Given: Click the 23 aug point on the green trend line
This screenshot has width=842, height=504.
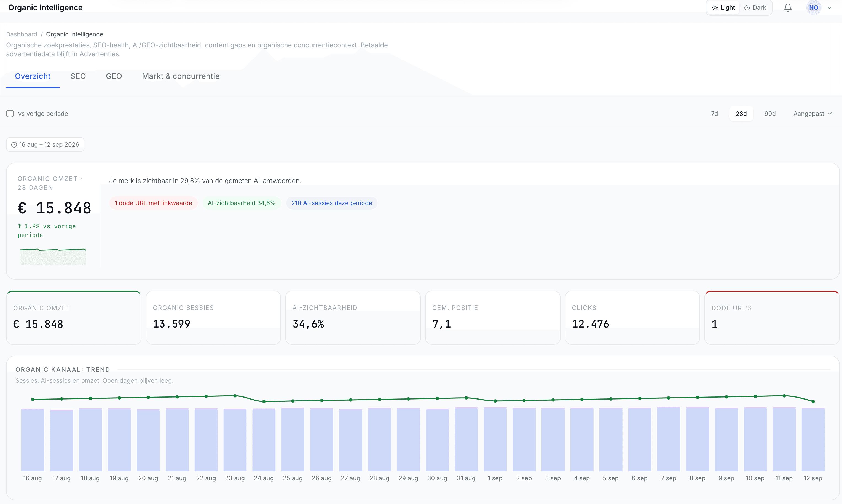Looking at the screenshot, I should tap(235, 396).
